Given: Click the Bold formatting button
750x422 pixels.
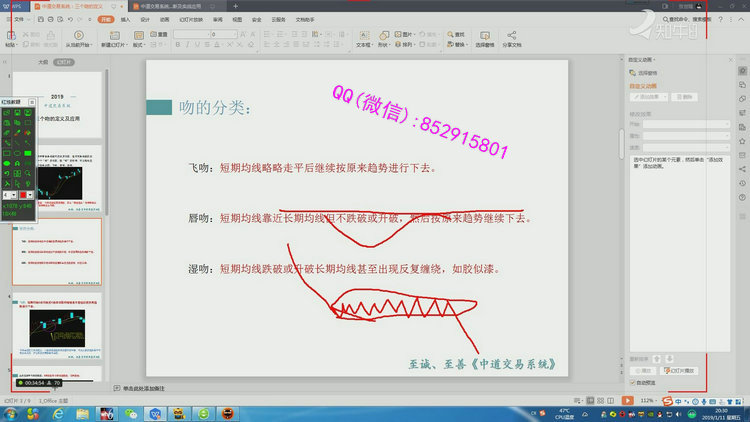Looking at the screenshot, I should (x=177, y=45).
